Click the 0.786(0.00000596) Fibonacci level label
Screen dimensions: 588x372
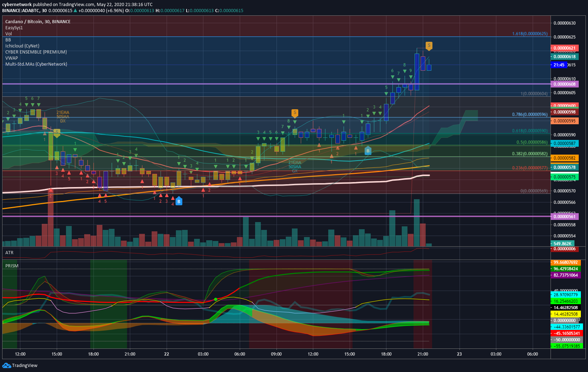tap(530, 114)
